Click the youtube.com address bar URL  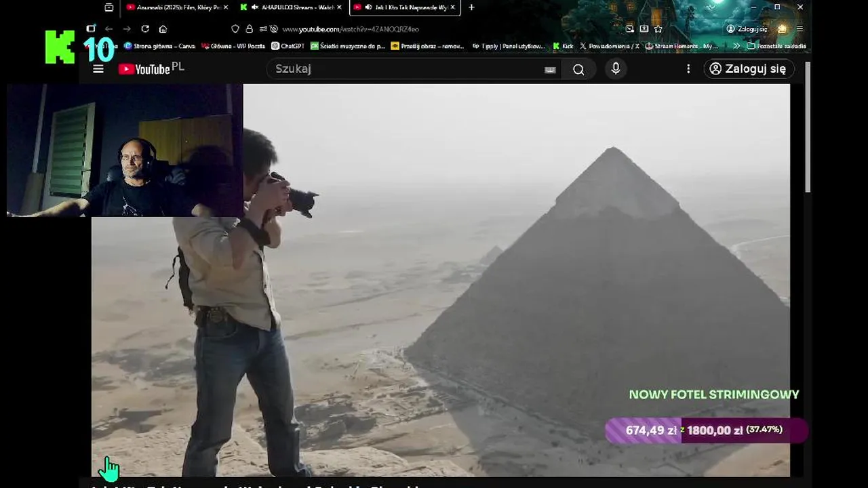click(x=350, y=29)
